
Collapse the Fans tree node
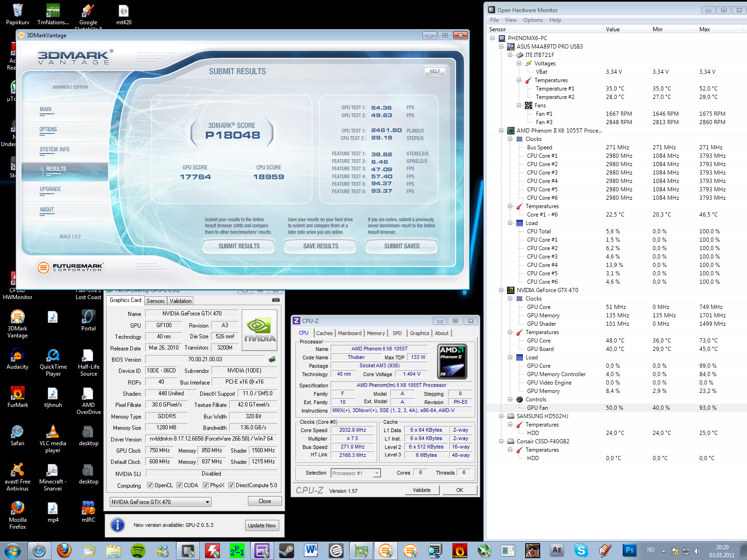pos(519,105)
